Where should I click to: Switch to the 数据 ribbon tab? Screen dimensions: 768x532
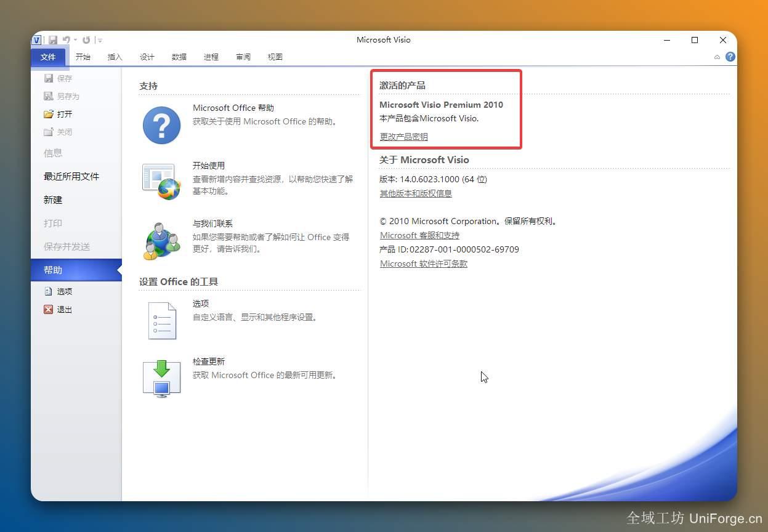179,57
